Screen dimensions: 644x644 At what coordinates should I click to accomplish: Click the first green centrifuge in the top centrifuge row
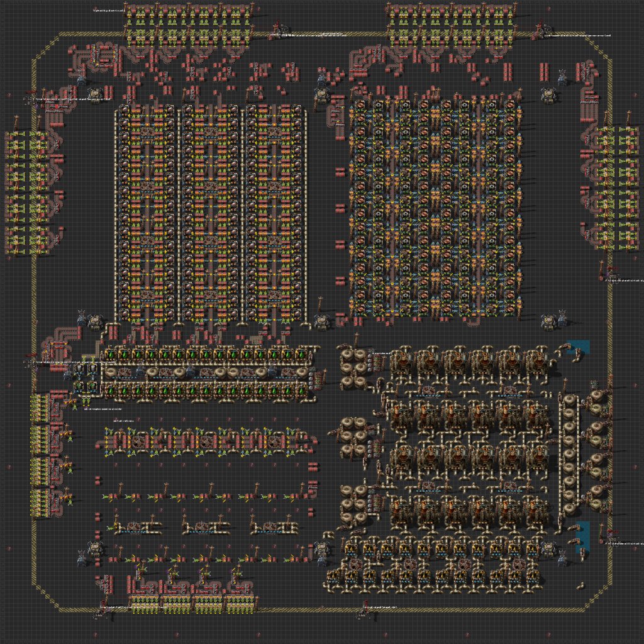click(x=111, y=353)
